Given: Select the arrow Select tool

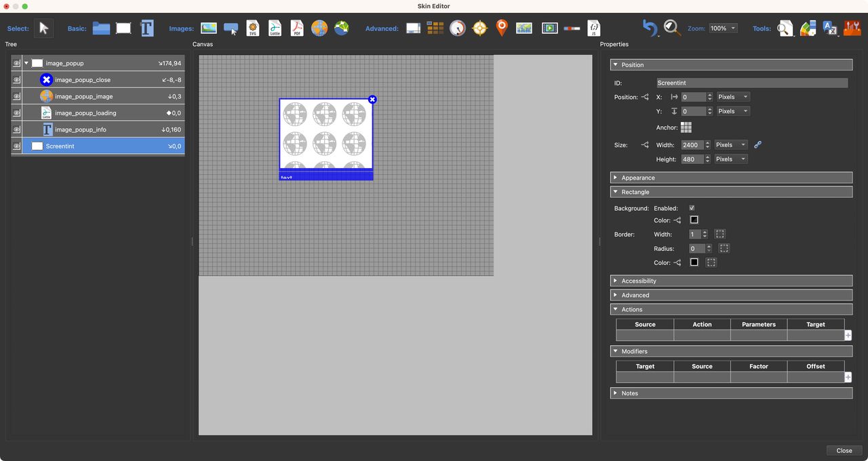Looking at the screenshot, I should point(43,28).
